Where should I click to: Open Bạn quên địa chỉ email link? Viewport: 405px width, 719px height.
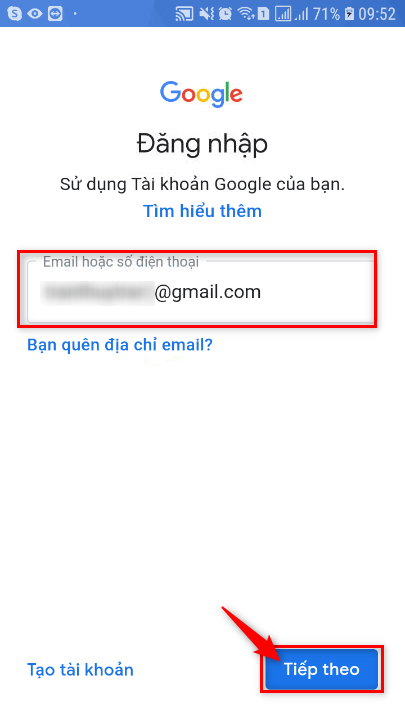120,344
